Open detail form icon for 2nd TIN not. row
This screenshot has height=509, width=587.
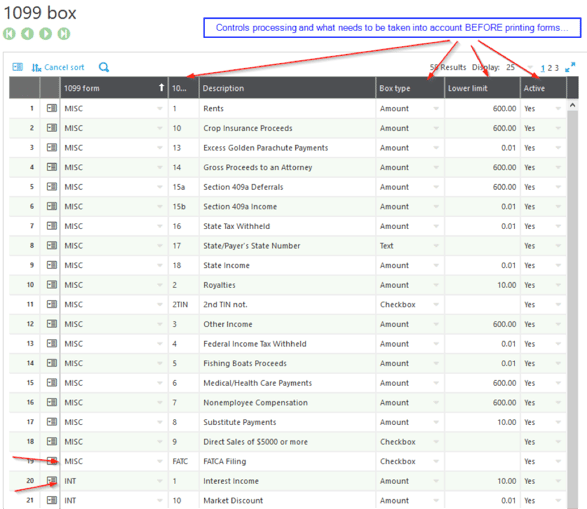52,304
